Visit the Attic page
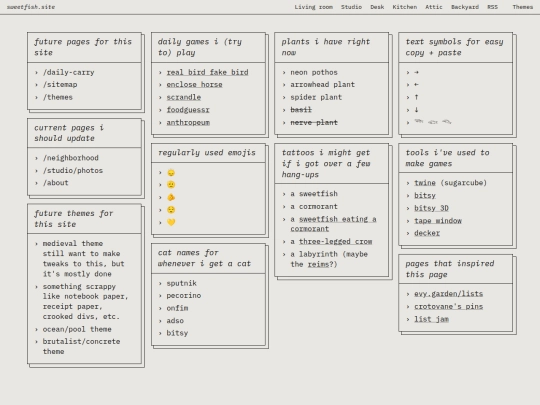The image size is (540, 405). click(434, 7)
